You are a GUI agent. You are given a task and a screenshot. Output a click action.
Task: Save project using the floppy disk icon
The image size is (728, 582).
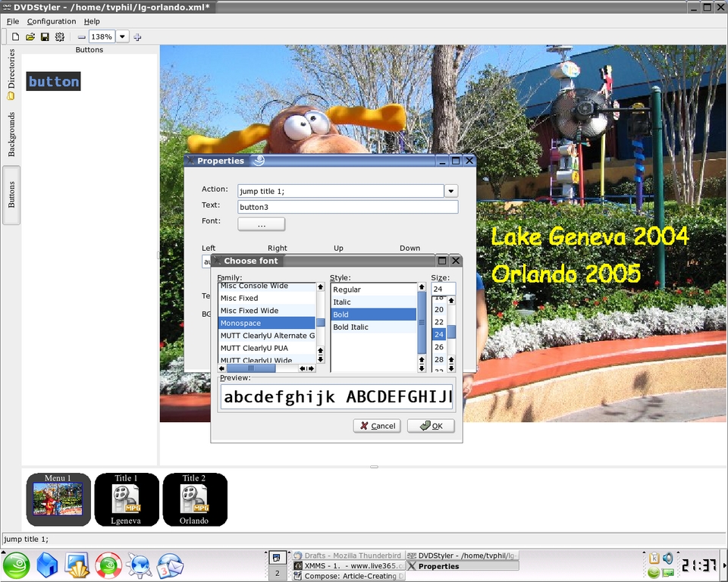(45, 36)
